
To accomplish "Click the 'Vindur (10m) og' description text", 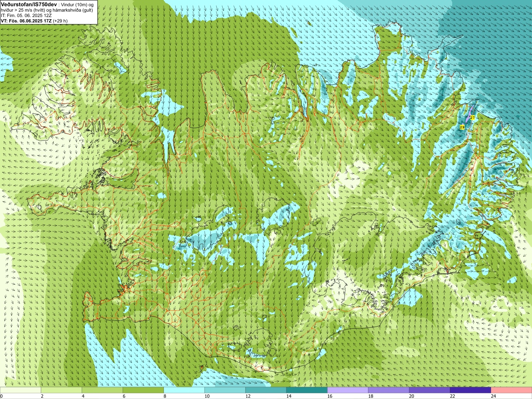I will [x=77, y=5].
